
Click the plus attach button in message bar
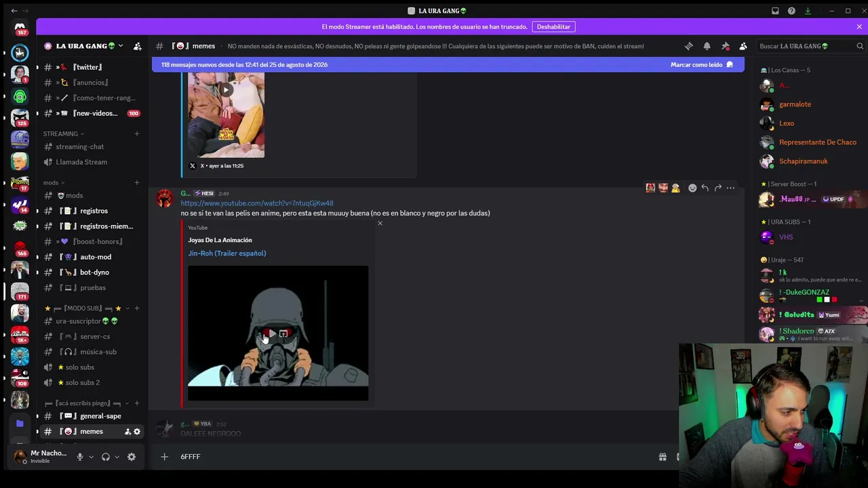[164, 457]
